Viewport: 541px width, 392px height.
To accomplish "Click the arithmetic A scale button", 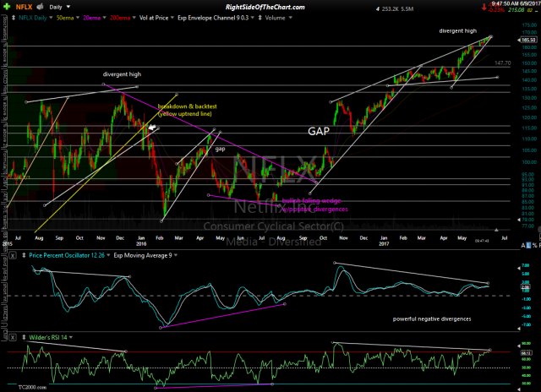I will (523, 246).
